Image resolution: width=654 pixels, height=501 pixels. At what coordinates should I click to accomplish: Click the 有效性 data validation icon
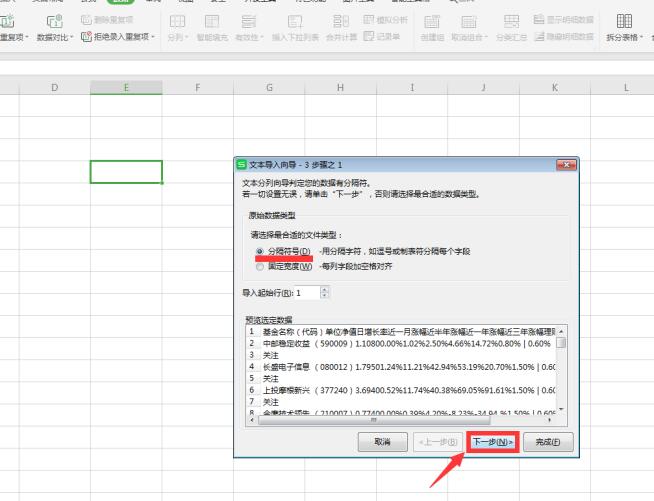(x=249, y=21)
